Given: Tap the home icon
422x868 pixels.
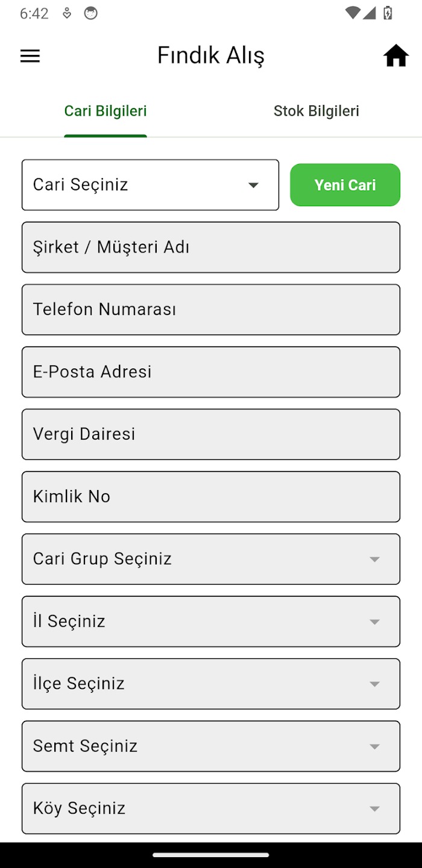Looking at the screenshot, I should (x=396, y=56).
